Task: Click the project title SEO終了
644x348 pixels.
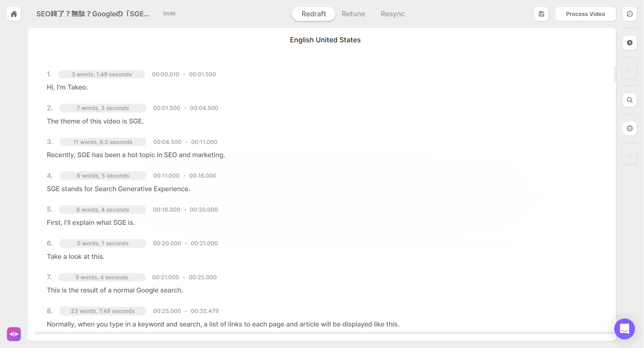Action: 93,14
